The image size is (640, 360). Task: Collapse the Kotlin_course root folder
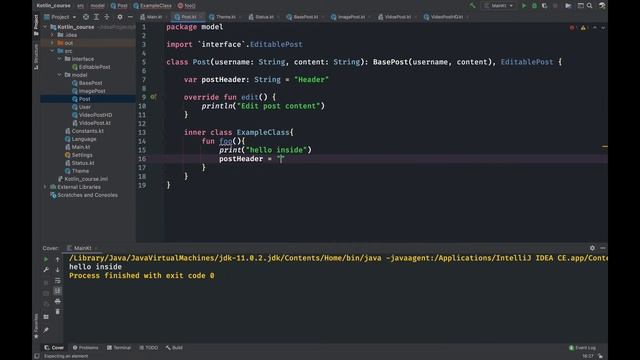(45, 27)
